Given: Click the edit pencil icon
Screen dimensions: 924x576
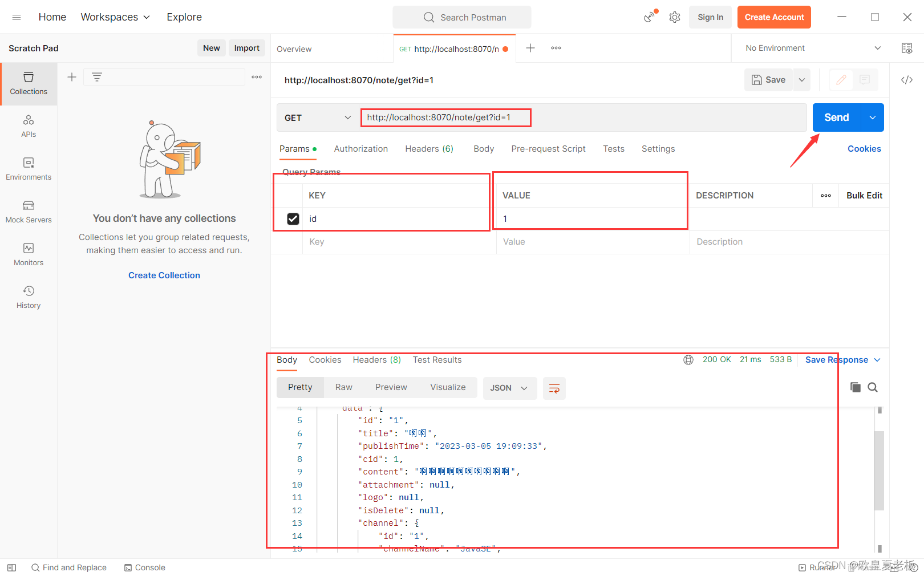Looking at the screenshot, I should 841,80.
